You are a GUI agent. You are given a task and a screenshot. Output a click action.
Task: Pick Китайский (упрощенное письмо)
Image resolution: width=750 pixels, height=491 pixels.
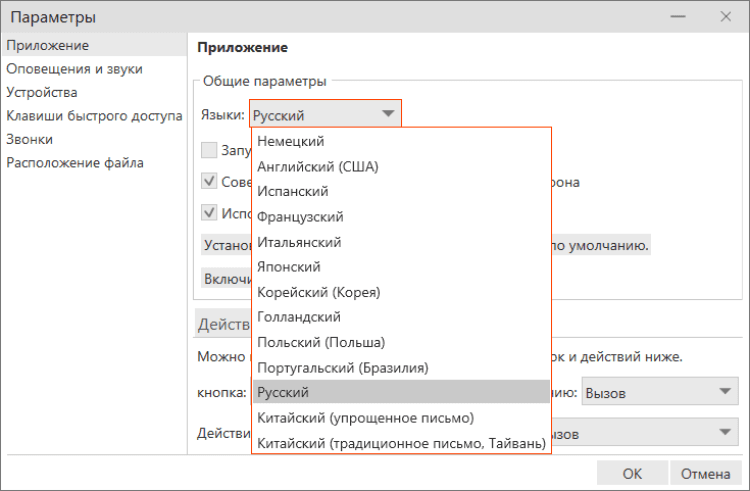coord(365,417)
